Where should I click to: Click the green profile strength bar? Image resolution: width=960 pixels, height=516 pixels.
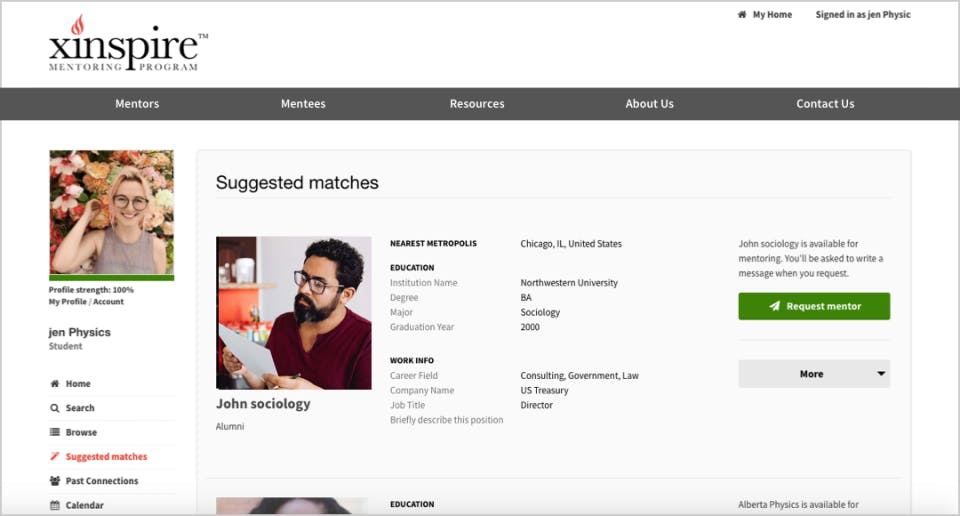111,278
